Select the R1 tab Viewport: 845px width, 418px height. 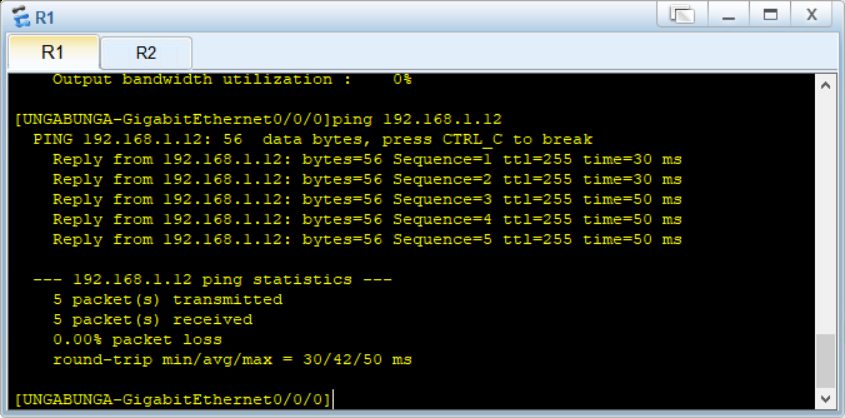pyautogui.click(x=53, y=52)
